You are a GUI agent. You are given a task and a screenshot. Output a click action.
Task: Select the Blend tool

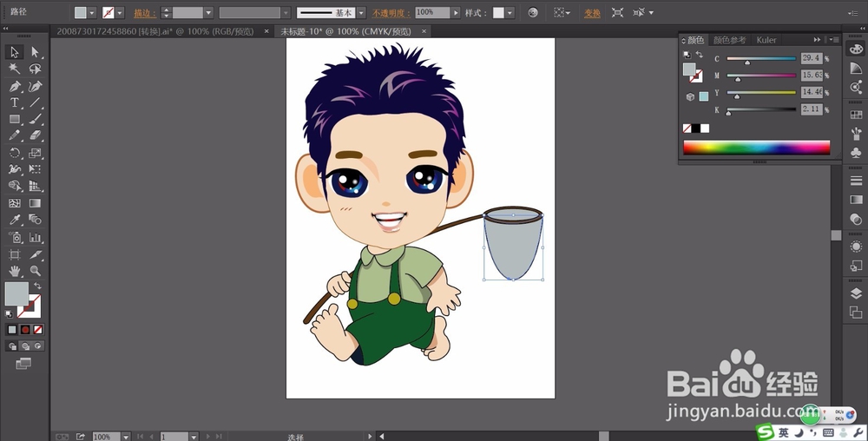click(x=35, y=220)
